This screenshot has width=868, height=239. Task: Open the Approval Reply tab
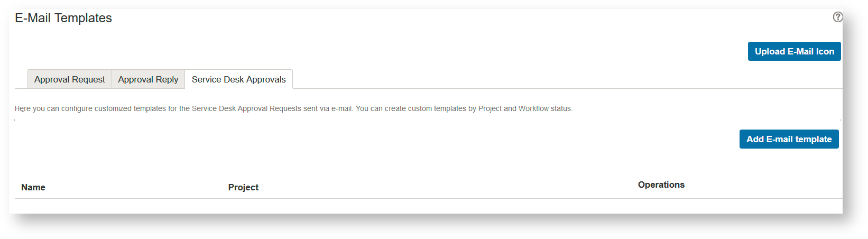click(x=148, y=79)
